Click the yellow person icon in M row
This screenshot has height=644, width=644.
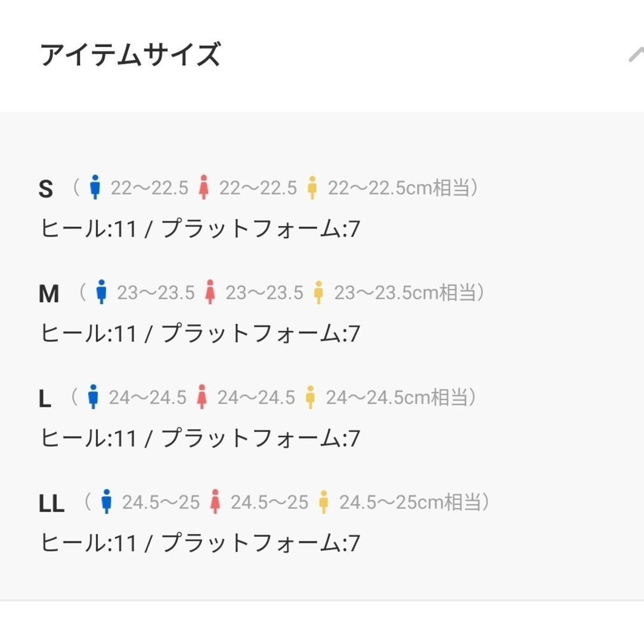[x=318, y=292]
